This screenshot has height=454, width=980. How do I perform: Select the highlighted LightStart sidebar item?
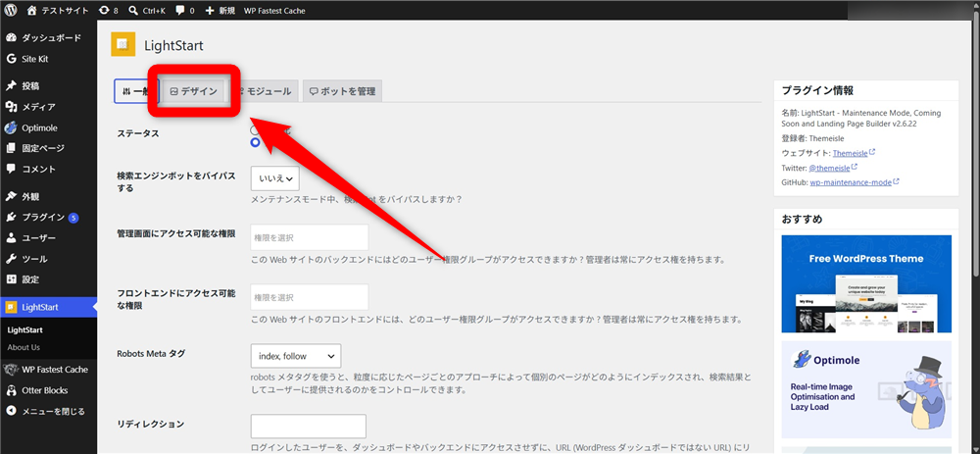point(48,307)
